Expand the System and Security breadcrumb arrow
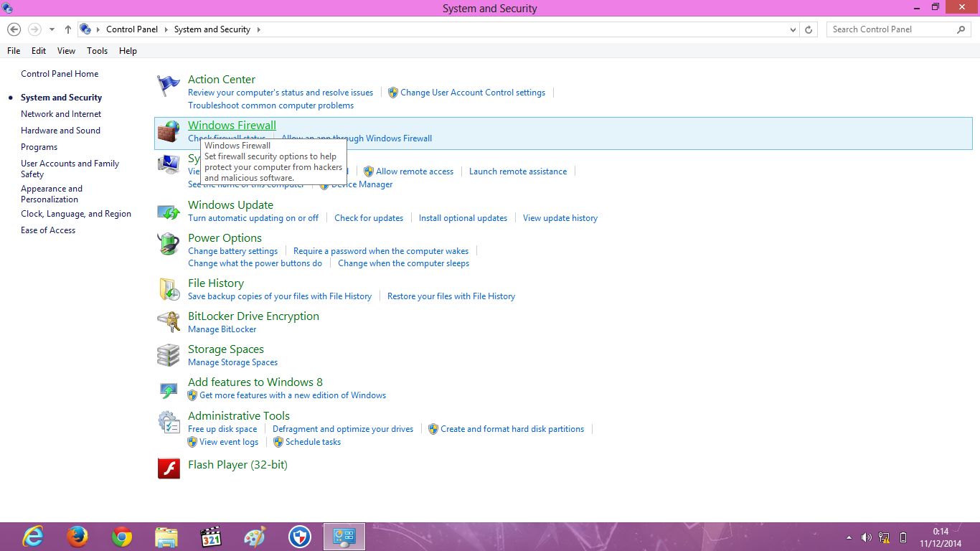The image size is (980, 551). coord(259,29)
